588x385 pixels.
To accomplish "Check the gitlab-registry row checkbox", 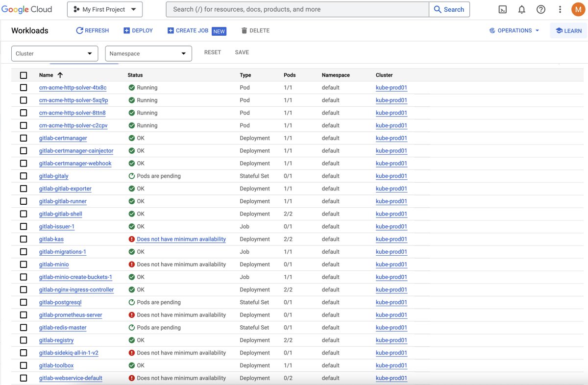I will [24, 340].
